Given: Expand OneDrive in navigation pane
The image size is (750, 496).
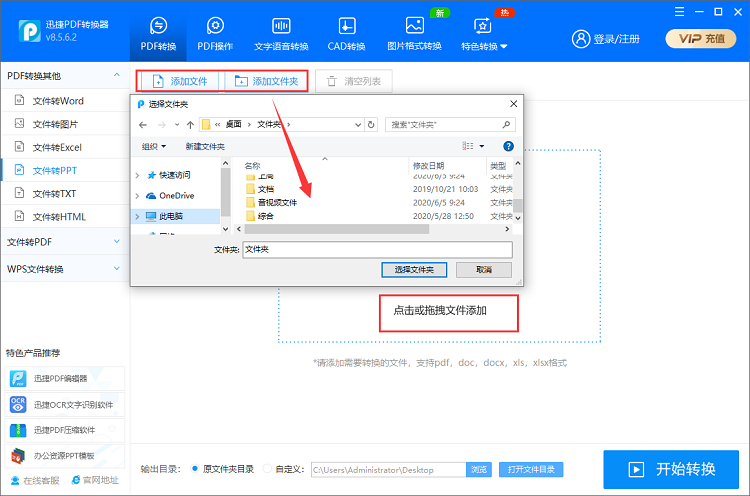Looking at the screenshot, I should coord(137,196).
